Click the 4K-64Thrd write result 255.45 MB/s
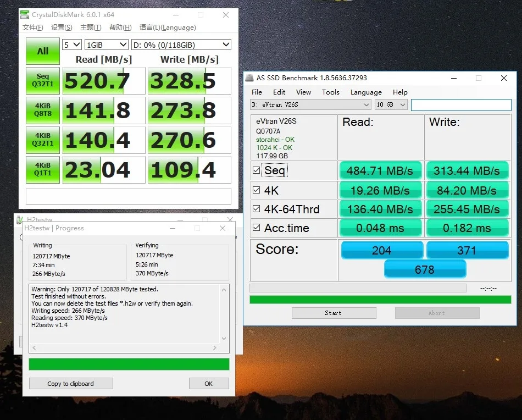Screen dimensions: 522x420 467,209
